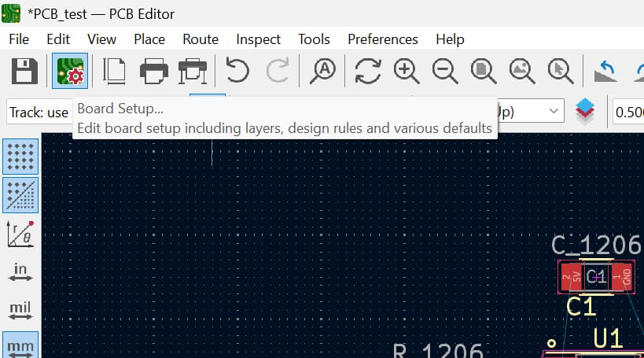Toggle polar coordinates display

[20, 233]
